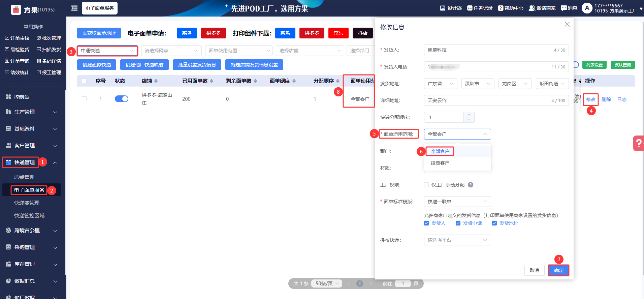Open the 面单使用范围 filter dropdown
Screen dimensions: 644x299
pos(238,51)
